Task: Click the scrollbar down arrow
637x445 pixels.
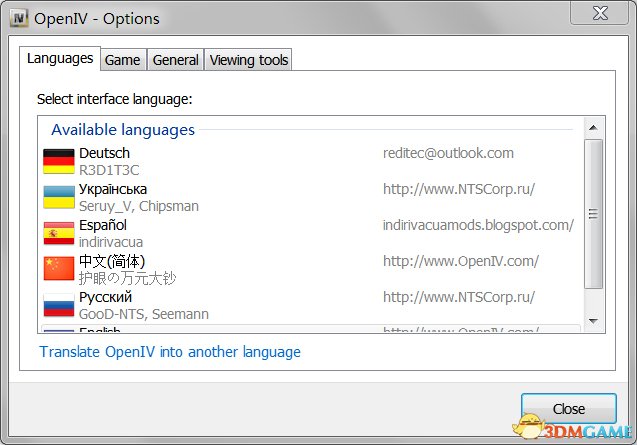Action: [x=593, y=321]
